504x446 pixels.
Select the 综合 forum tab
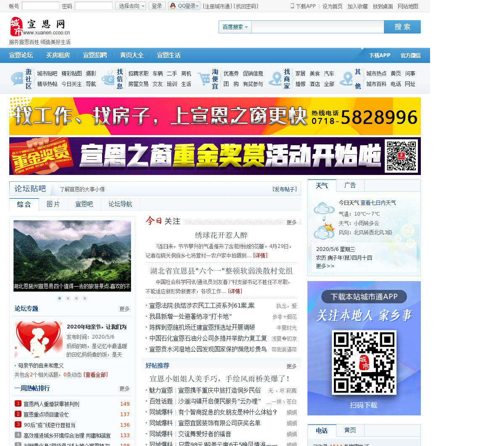click(x=24, y=204)
